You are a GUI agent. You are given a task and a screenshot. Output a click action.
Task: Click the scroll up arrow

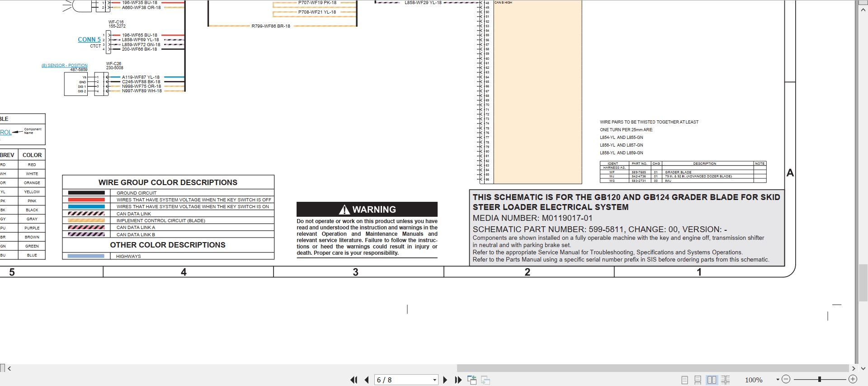[863, 10]
